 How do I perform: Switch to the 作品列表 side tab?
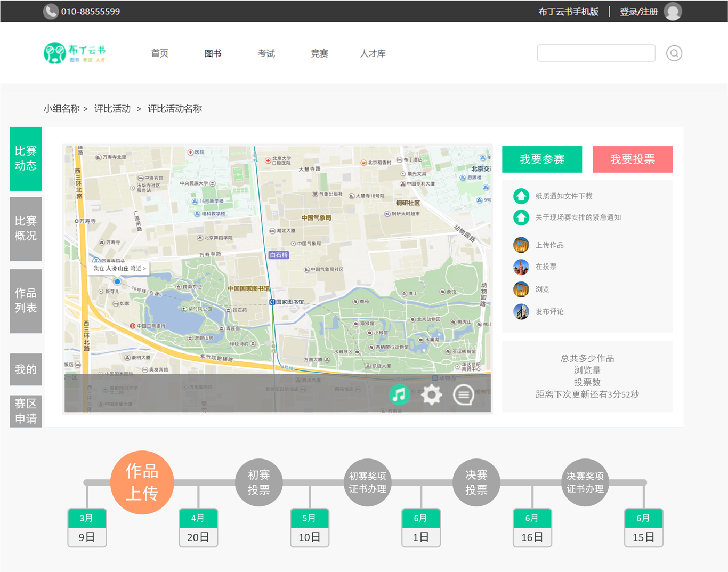click(x=26, y=301)
